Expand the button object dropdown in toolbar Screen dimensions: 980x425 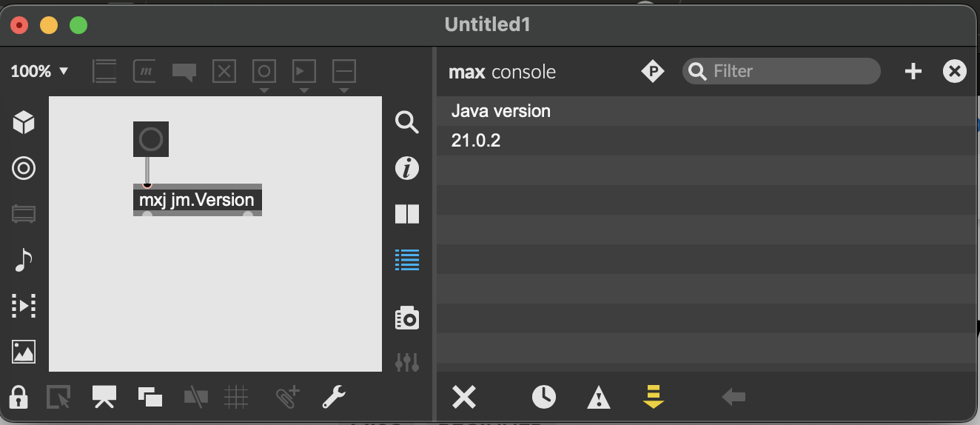(x=264, y=91)
